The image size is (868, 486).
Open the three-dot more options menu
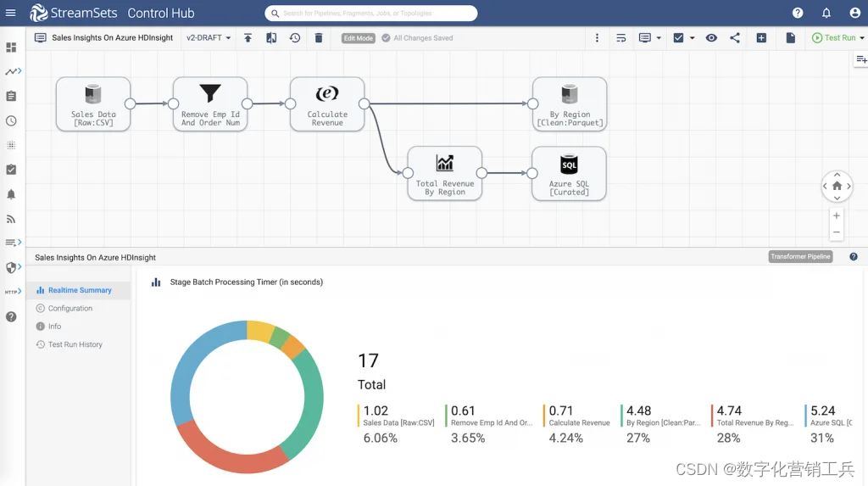(x=597, y=37)
